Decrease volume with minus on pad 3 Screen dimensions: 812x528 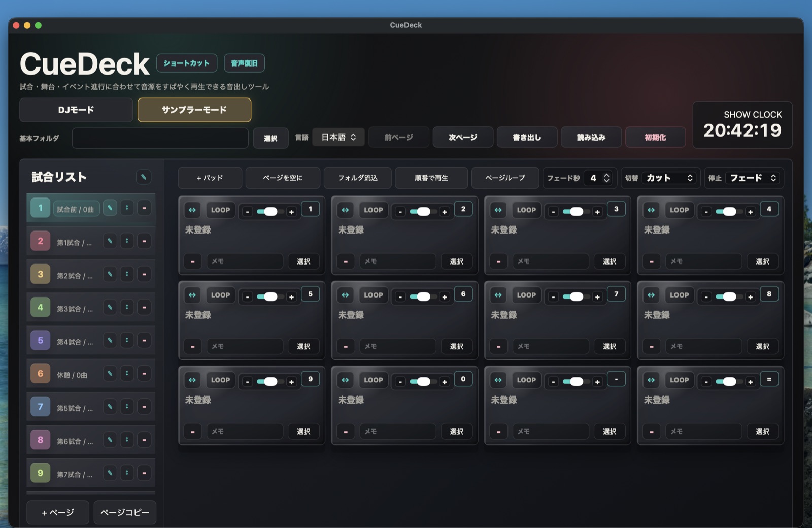point(554,212)
